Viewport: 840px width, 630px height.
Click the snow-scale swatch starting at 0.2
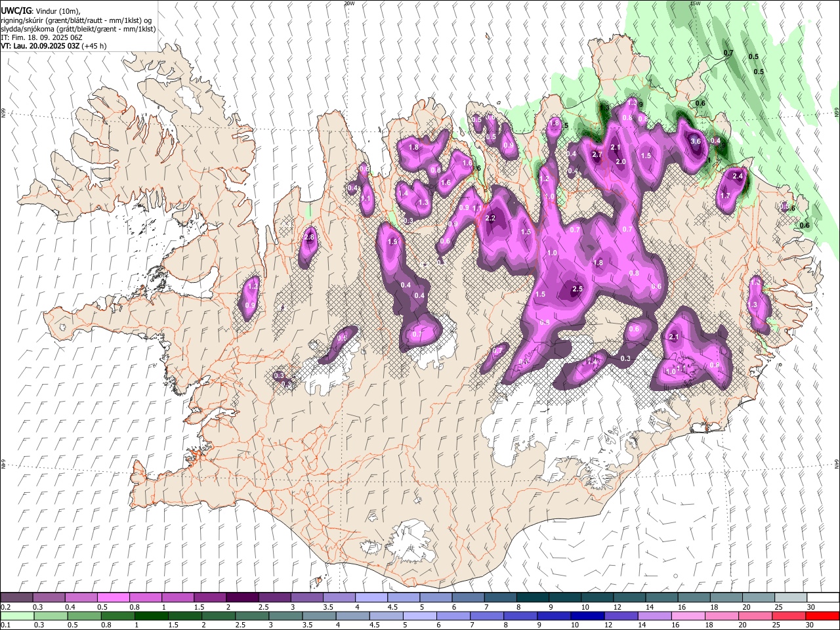16,598
